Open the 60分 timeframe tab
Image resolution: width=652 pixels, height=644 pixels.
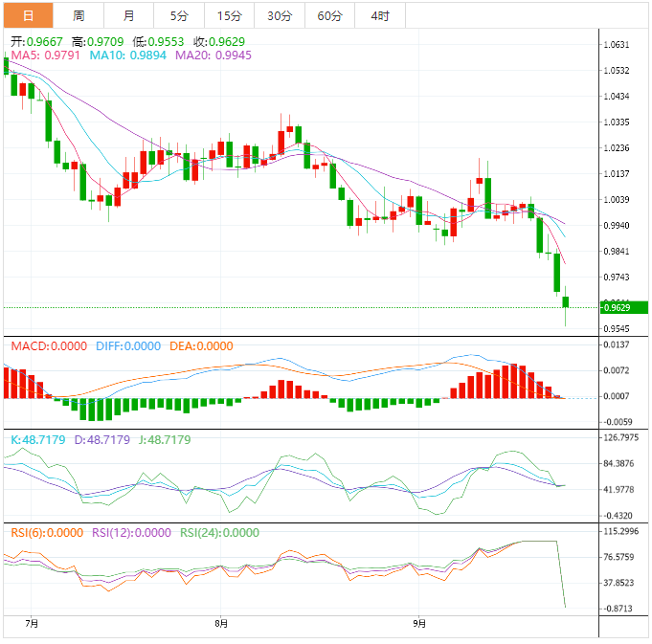[x=329, y=15]
